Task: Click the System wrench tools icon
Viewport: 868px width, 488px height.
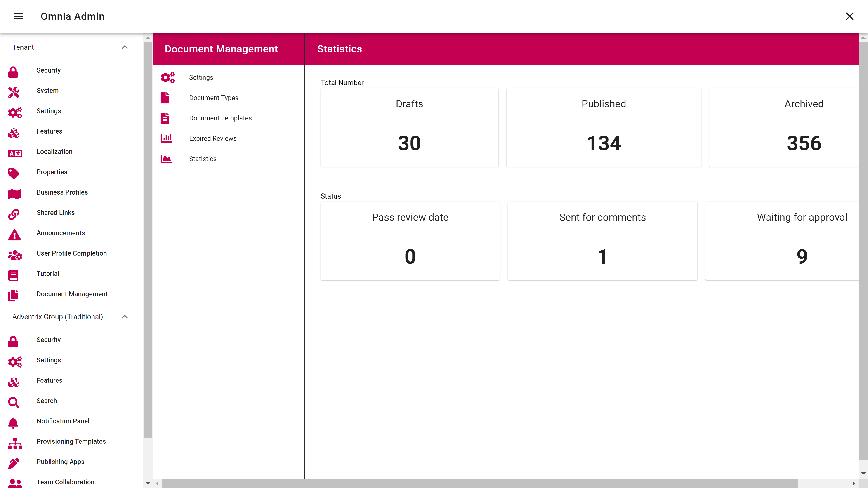Action: coord(14,92)
